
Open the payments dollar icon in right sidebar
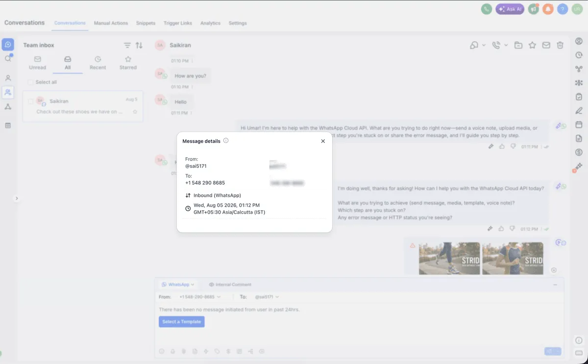point(579,152)
